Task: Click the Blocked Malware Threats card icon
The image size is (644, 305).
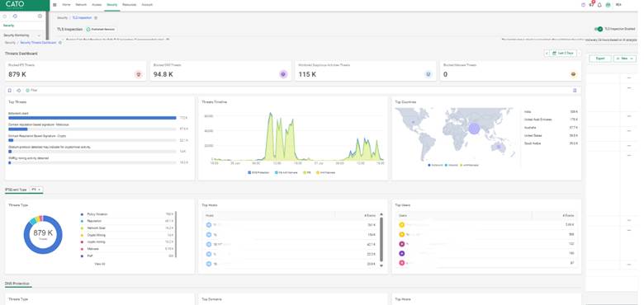Action: [573, 74]
